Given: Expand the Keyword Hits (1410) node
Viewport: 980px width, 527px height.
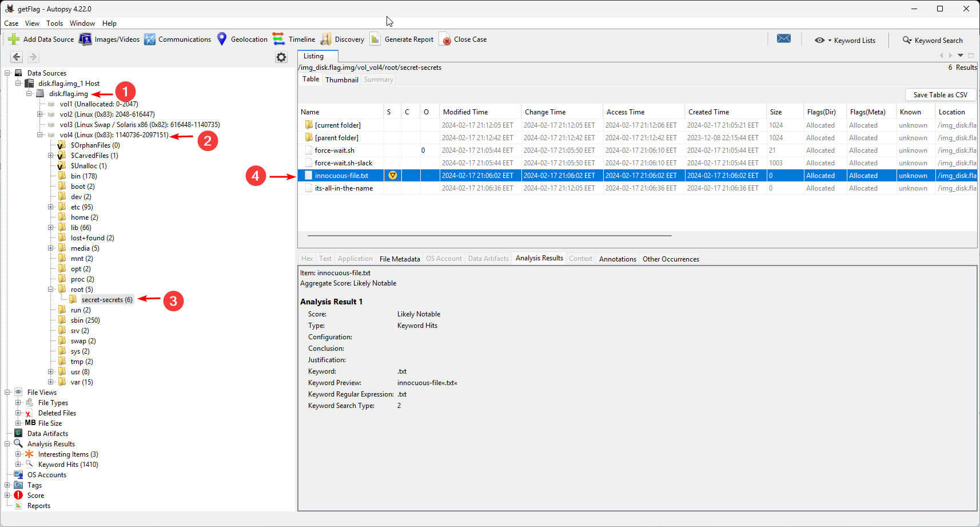Looking at the screenshot, I should [18, 465].
